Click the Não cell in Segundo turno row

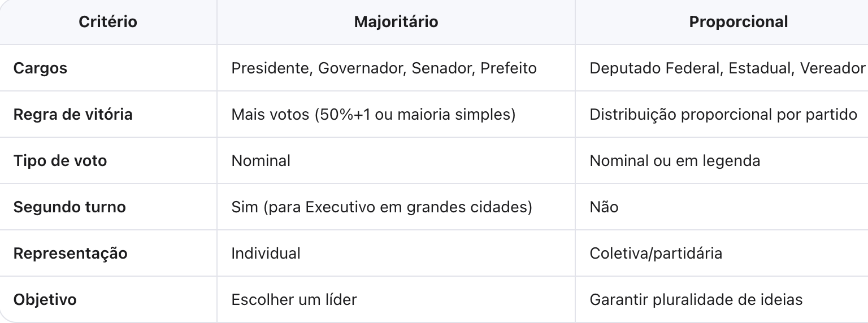click(x=604, y=207)
